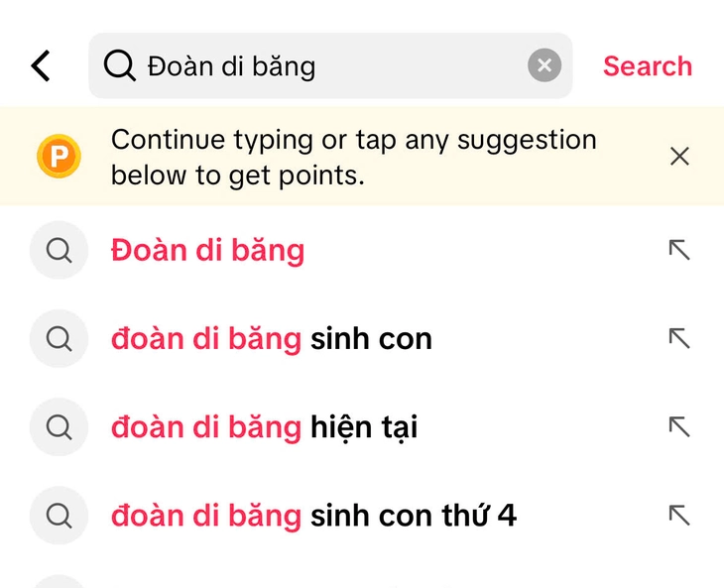Image resolution: width=724 pixels, height=588 pixels.
Task: Dismiss the points banner
Action: tap(679, 156)
